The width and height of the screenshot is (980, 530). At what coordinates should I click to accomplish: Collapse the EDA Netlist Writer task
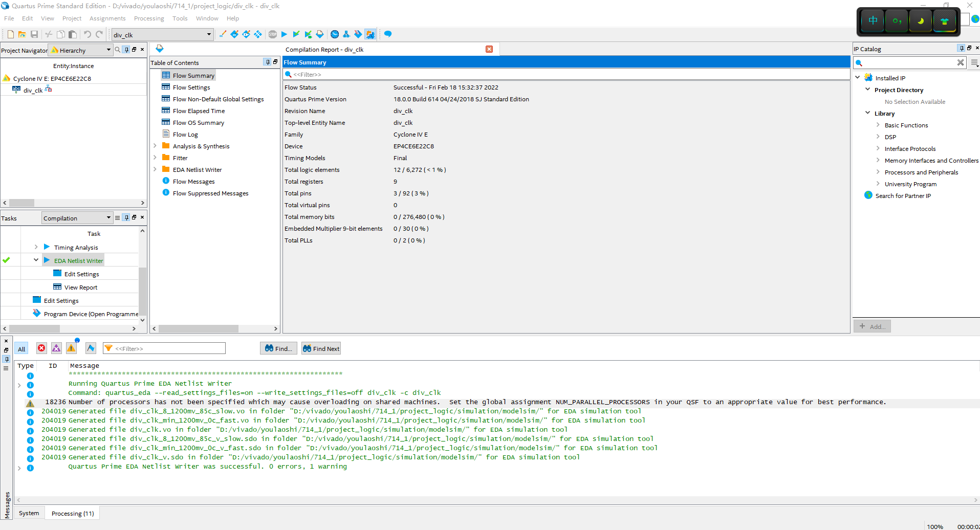[x=36, y=260]
